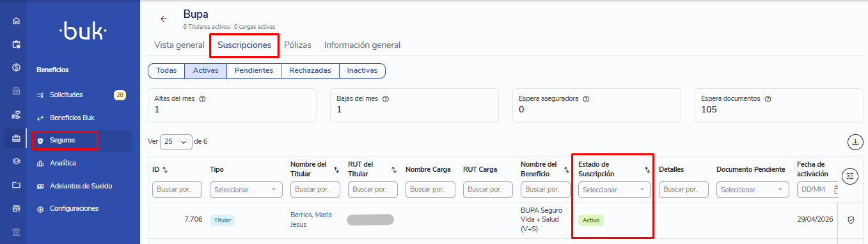Select the briefcase Beneficios icon in the rail
This screenshot has height=244, width=868.
[16, 138]
